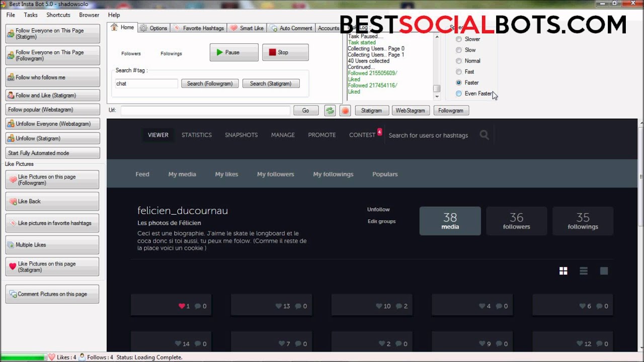Open the Shortcuts menu
This screenshot has height=362, width=644.
58,15
